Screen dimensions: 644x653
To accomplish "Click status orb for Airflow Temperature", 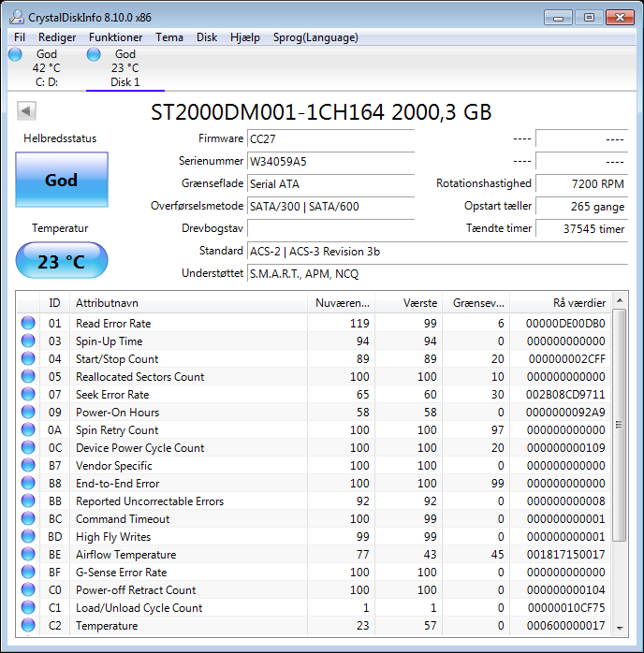I will pos(28,554).
